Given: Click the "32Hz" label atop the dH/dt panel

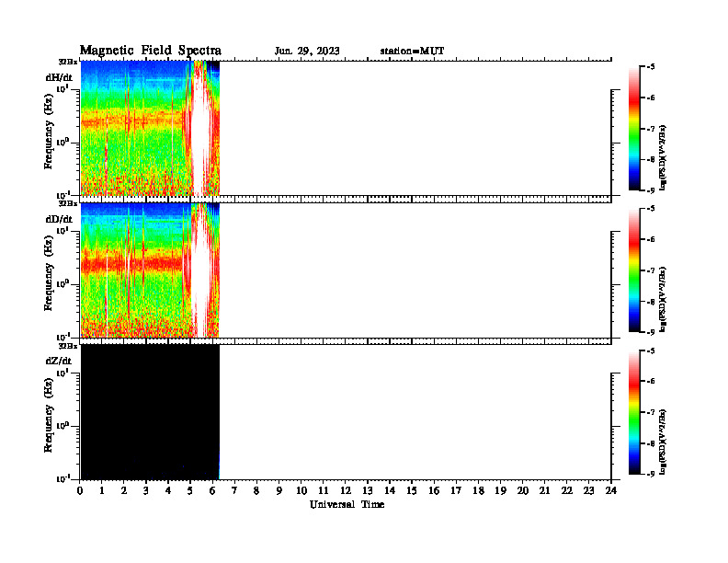Looking at the screenshot, I should [67, 62].
